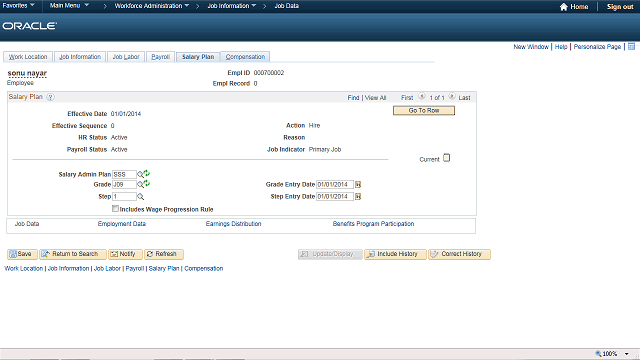This screenshot has width=640, height=360.
Task: Open Workforce Administration breadcrumb dropdown
Action: coord(152,6)
